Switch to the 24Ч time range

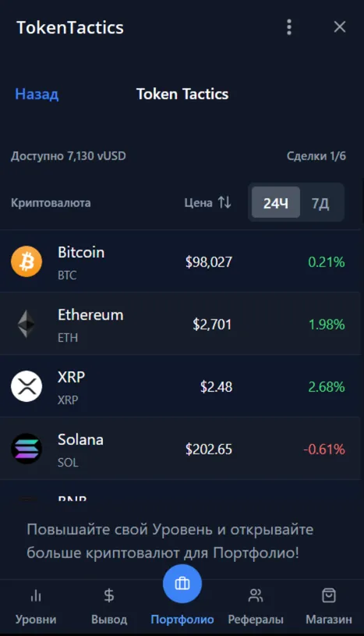click(276, 202)
